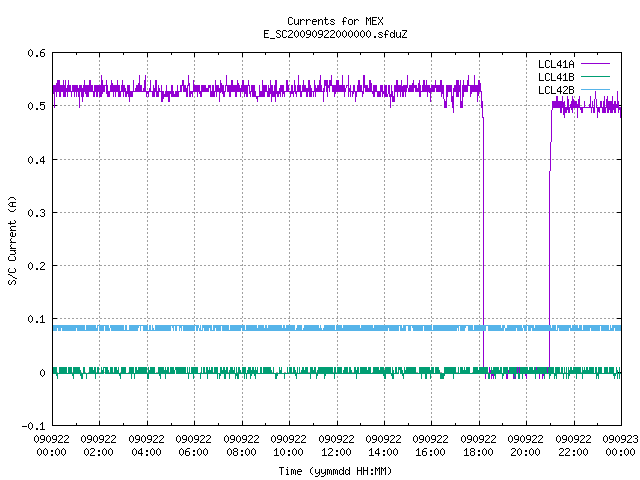Click the 090922 04:00 x-axis tick label
The width and height of the screenshot is (640, 480).
pos(146,446)
